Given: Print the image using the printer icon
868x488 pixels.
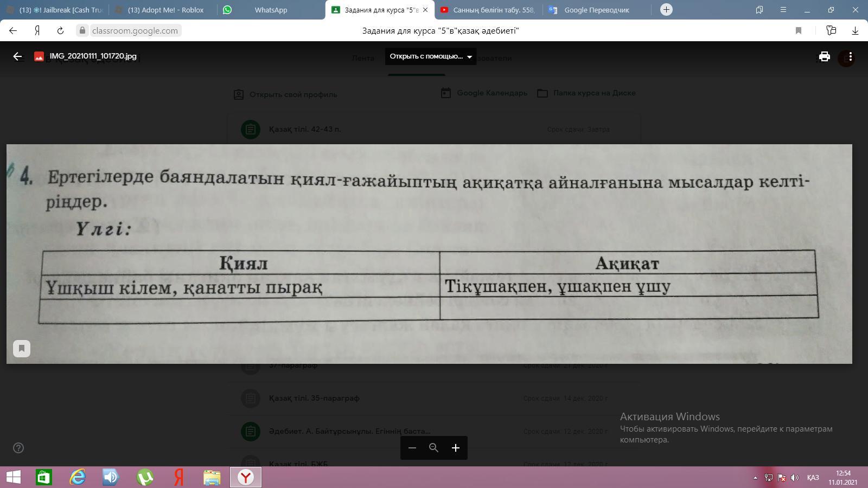Looking at the screenshot, I should coord(825,56).
